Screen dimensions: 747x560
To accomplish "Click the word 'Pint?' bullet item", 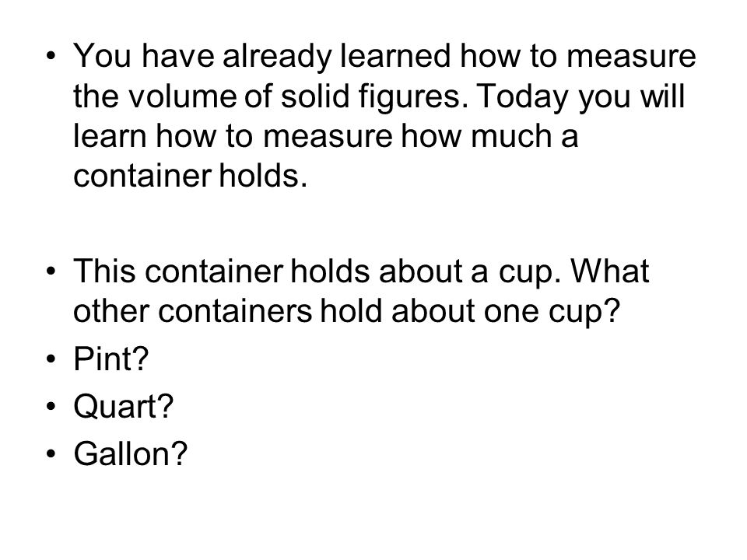I will (x=111, y=359).
